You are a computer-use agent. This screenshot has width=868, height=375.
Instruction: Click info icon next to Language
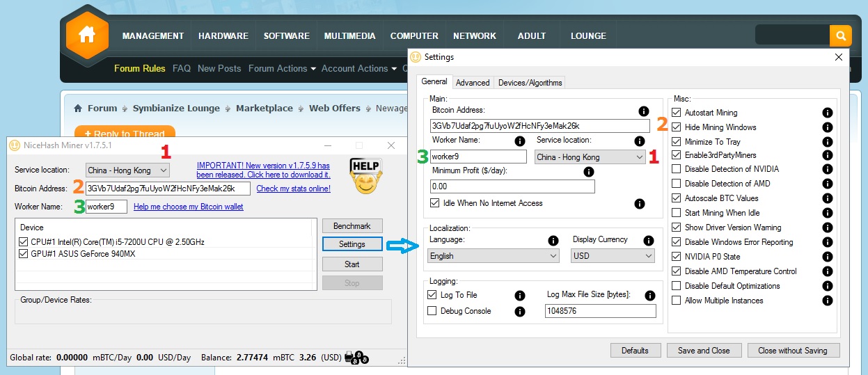click(x=553, y=241)
